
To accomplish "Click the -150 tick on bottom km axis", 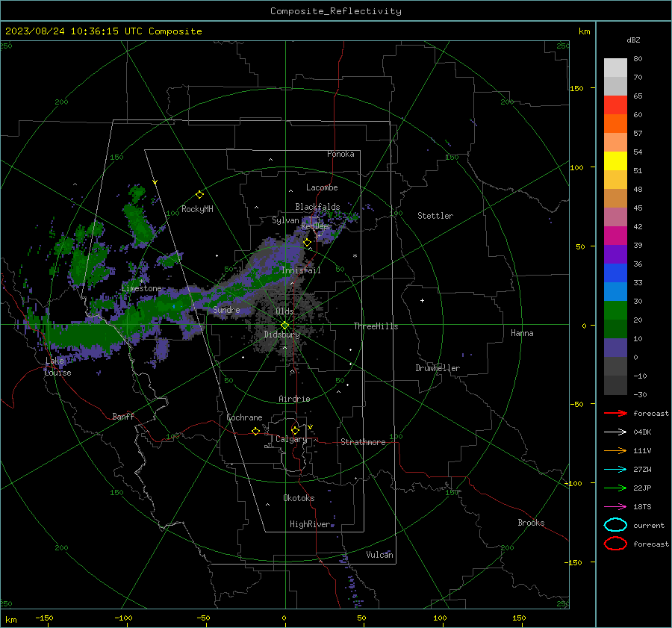I will [x=45, y=618].
